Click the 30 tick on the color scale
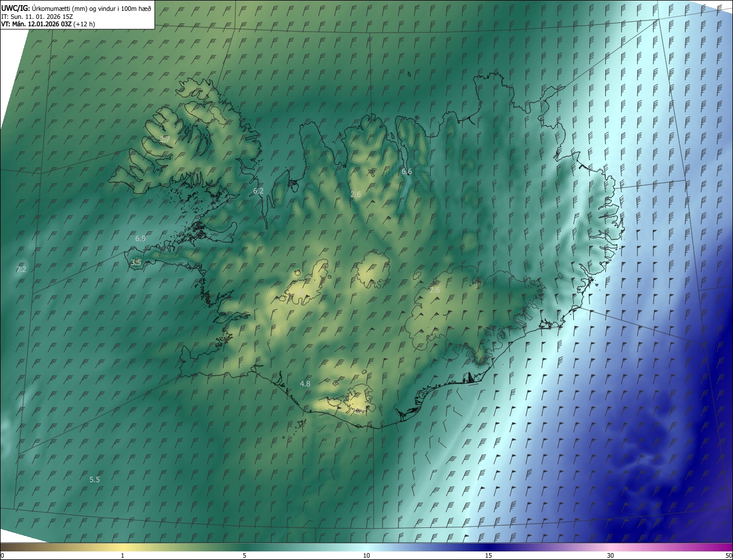The image size is (733, 560). (610, 555)
